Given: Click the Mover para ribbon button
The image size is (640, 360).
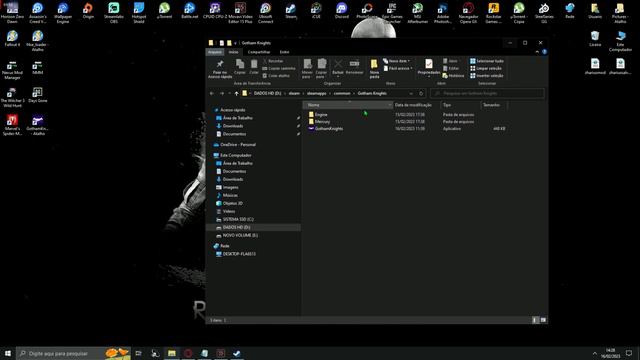Looking at the screenshot, I should (307, 69).
